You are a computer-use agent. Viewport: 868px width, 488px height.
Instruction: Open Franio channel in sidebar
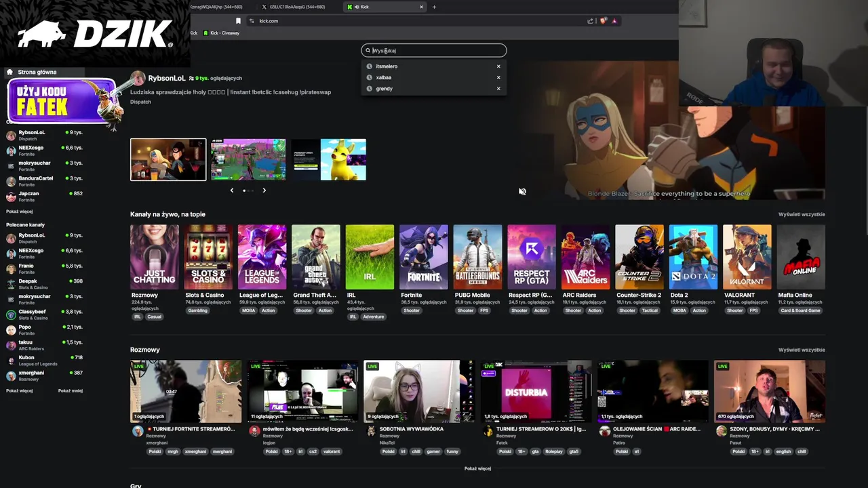point(45,268)
